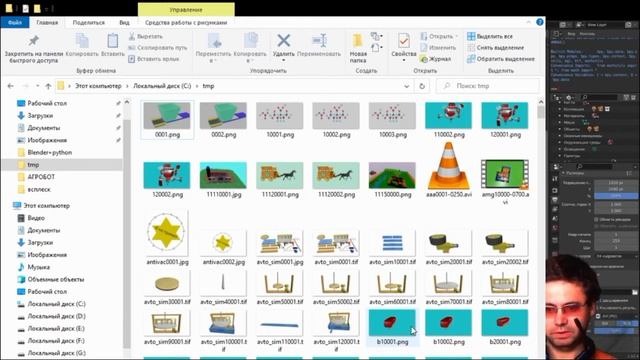Screen dimensions: 640x360
Task: Click the New folder icon
Action: (x=358, y=41)
